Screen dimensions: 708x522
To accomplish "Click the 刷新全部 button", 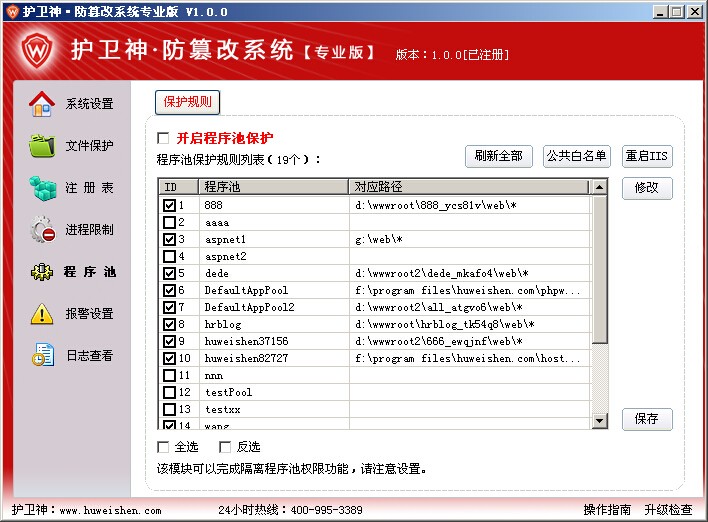I will click(x=498, y=156).
